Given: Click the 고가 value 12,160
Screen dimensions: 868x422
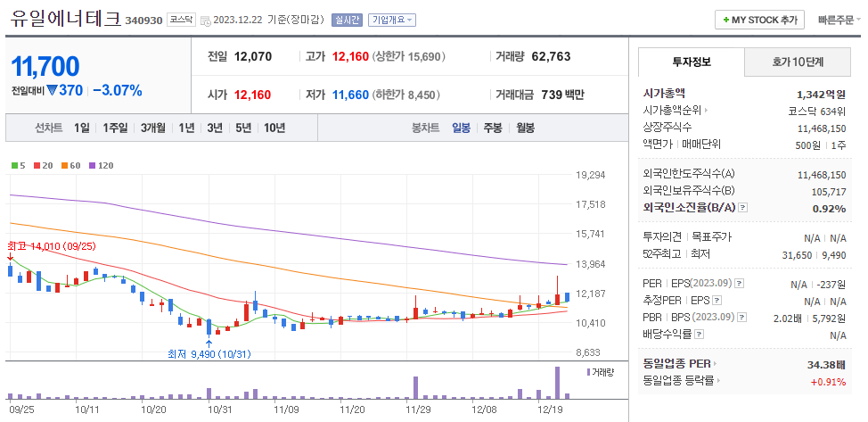Looking at the screenshot, I should pyautogui.click(x=350, y=56).
